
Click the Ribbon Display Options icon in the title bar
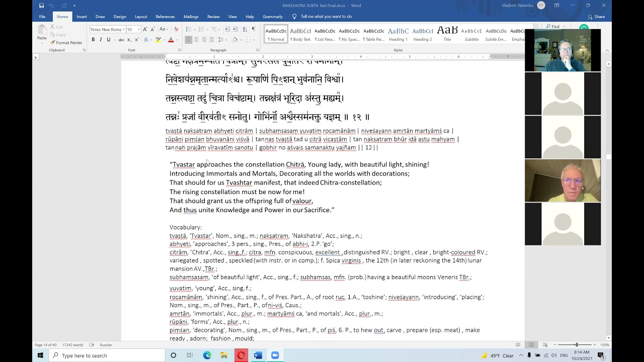pyautogui.click(x=557, y=6)
